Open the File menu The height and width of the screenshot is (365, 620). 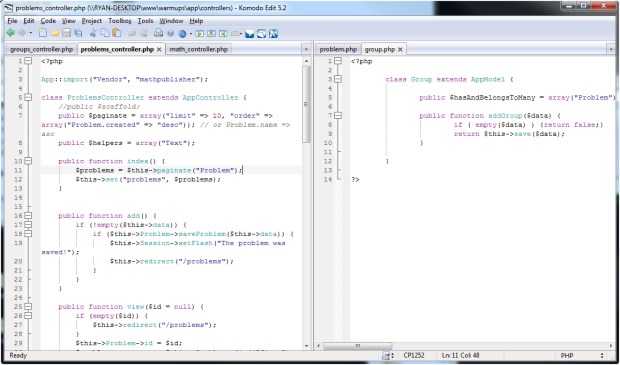(x=12, y=21)
